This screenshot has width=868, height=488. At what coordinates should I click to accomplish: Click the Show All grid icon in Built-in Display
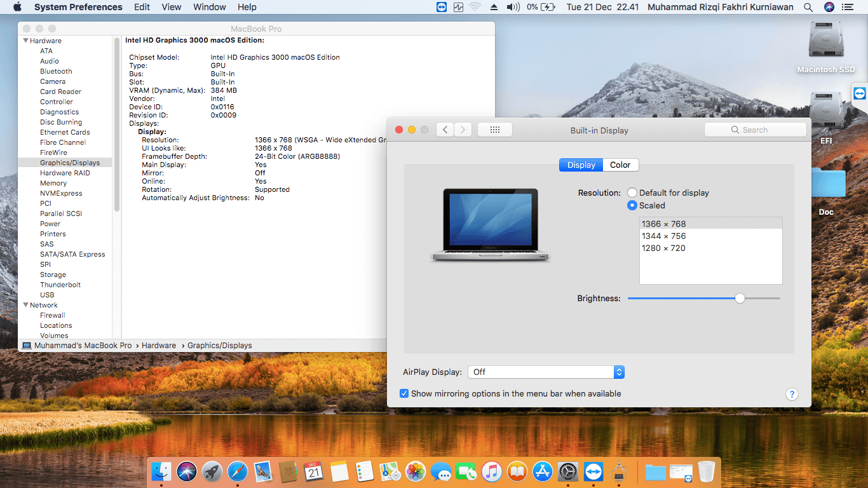pos(494,129)
